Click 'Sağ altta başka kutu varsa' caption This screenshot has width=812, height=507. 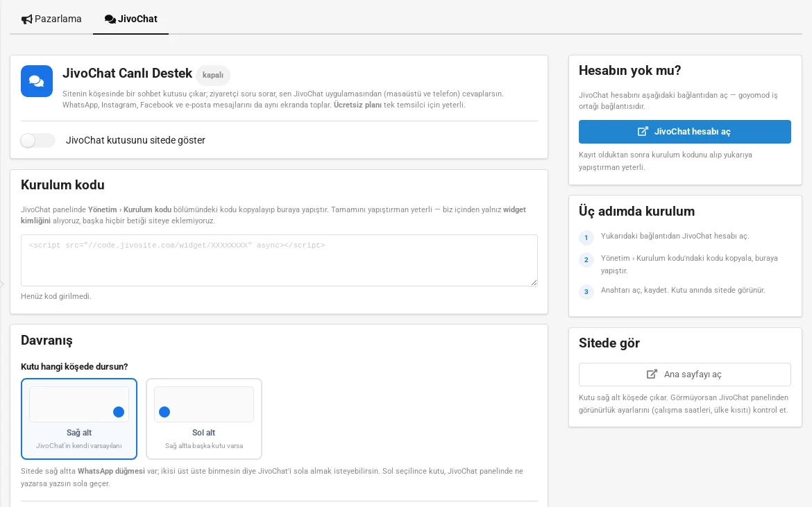pyautogui.click(x=204, y=445)
